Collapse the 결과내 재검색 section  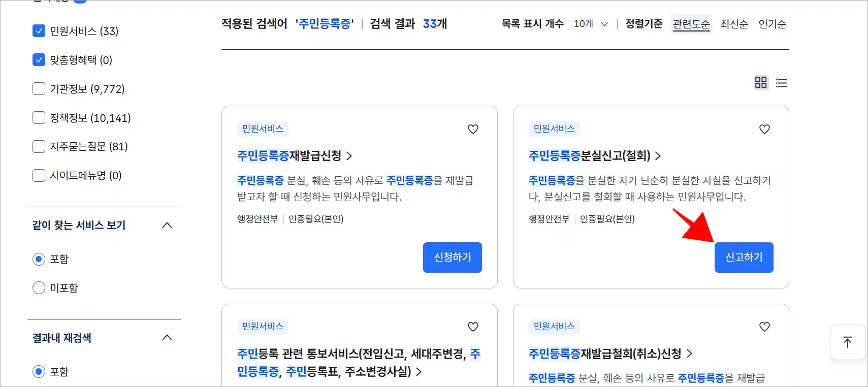(167, 337)
